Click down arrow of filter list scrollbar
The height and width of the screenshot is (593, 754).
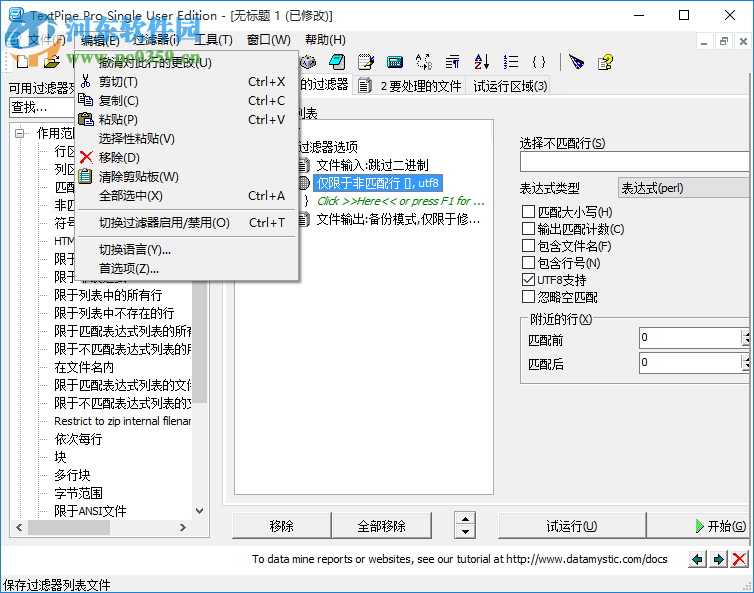coord(200,511)
